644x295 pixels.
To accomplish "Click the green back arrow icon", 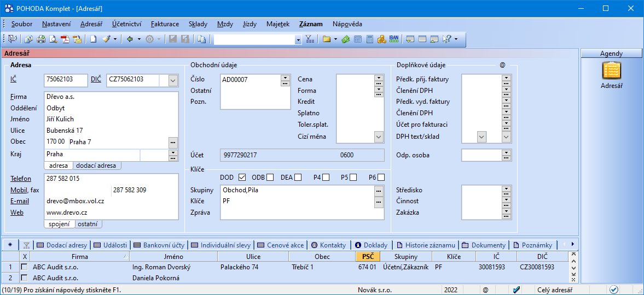I will (130, 39).
